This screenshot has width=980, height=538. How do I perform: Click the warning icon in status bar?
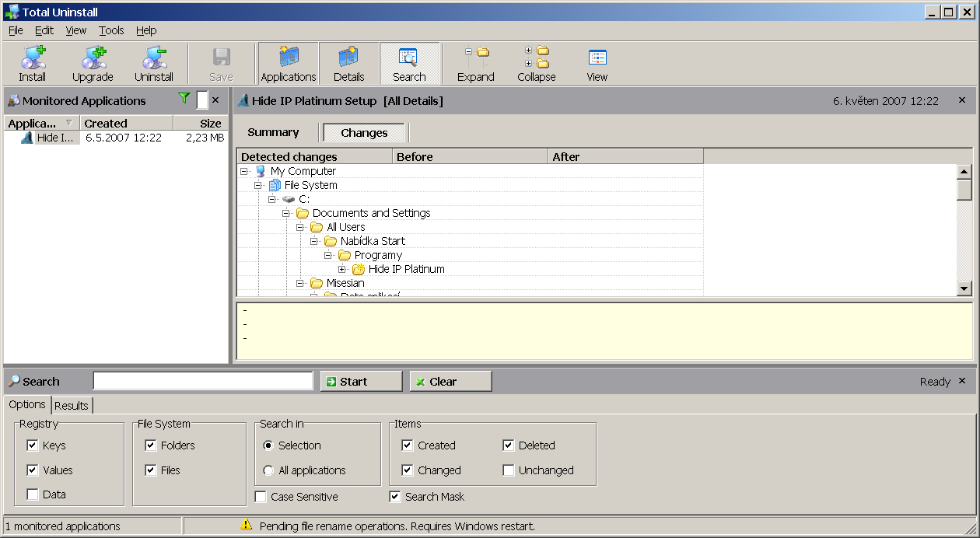pos(247,526)
